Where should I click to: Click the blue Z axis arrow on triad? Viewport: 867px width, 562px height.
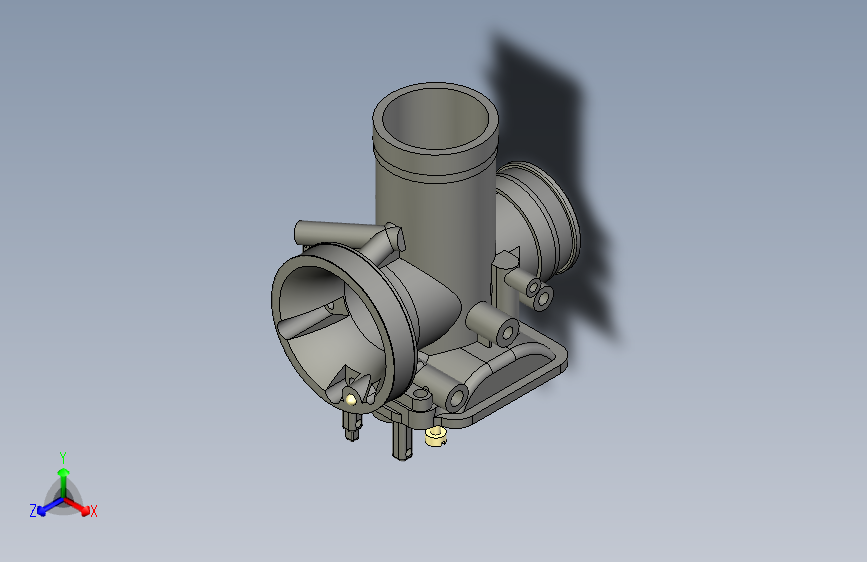click(x=51, y=506)
